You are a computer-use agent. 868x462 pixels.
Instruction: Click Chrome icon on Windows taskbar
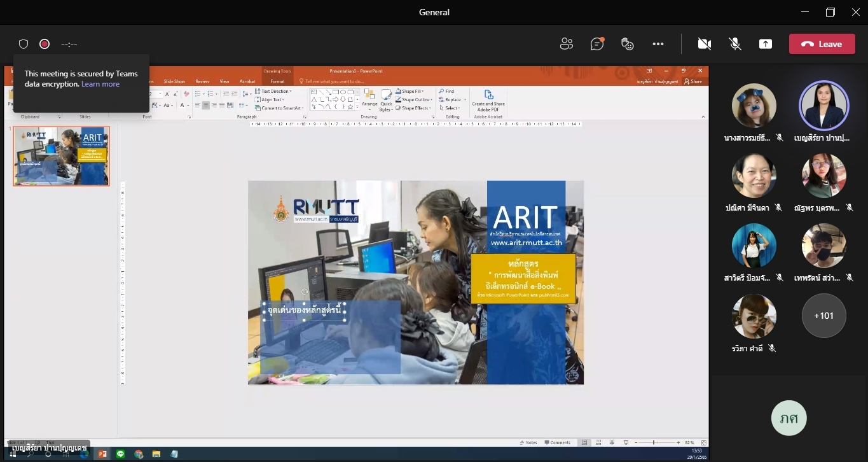(x=139, y=454)
